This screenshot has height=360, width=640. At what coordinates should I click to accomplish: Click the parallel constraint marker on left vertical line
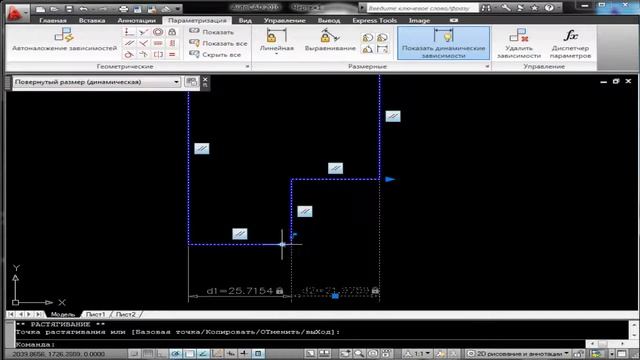202,149
